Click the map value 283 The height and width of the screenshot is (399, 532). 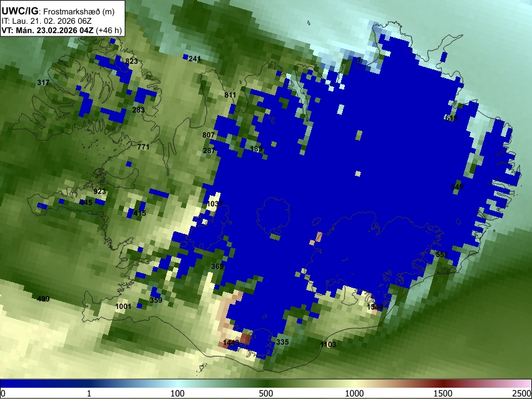point(138,110)
